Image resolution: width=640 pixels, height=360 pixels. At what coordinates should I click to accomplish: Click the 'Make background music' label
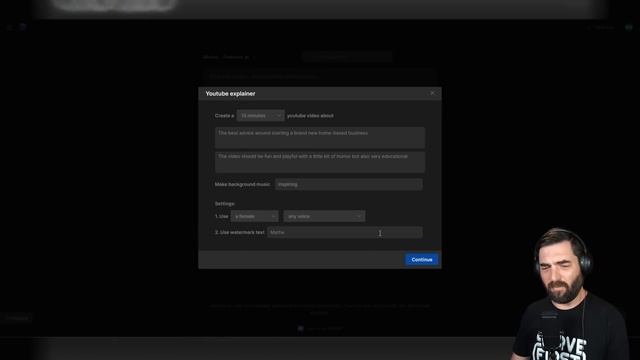(242, 184)
